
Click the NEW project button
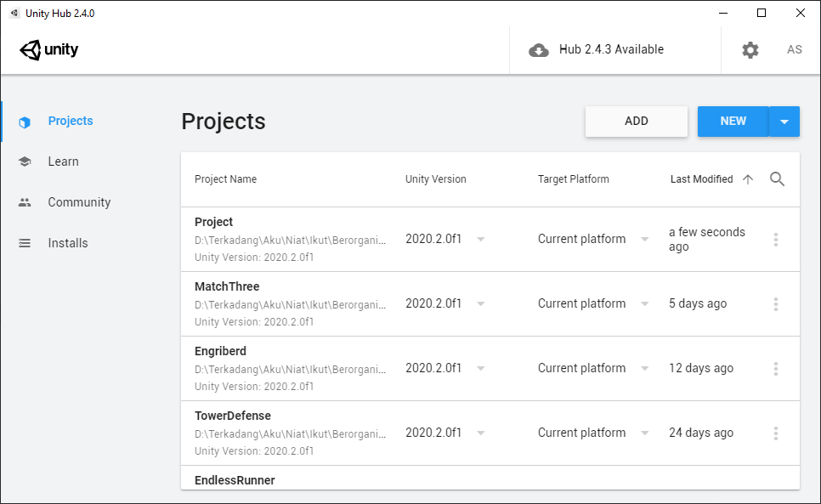(x=733, y=122)
